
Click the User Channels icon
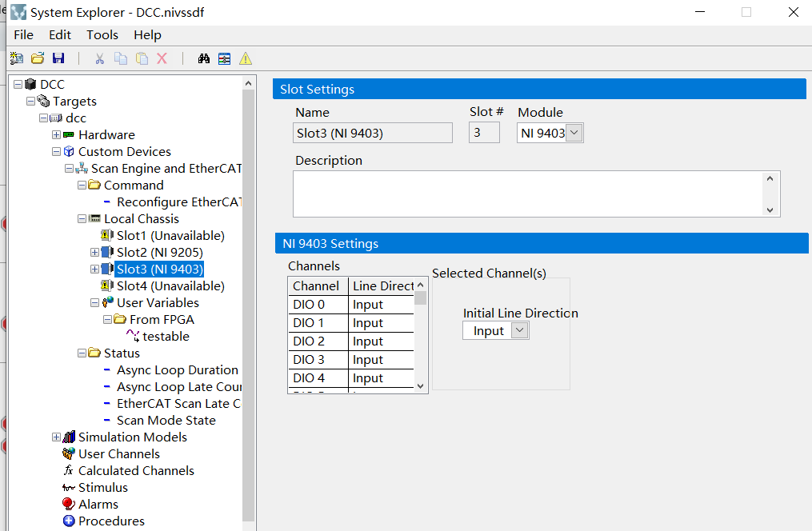pyautogui.click(x=70, y=453)
